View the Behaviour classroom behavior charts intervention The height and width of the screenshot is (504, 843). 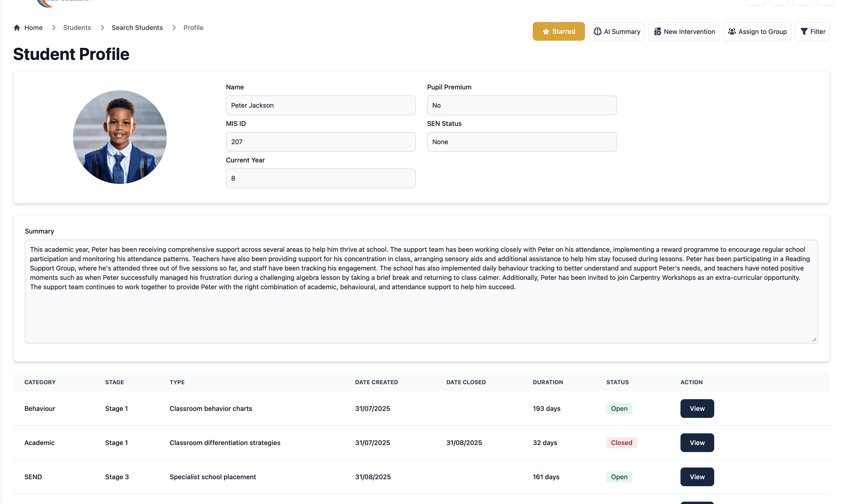(x=697, y=409)
